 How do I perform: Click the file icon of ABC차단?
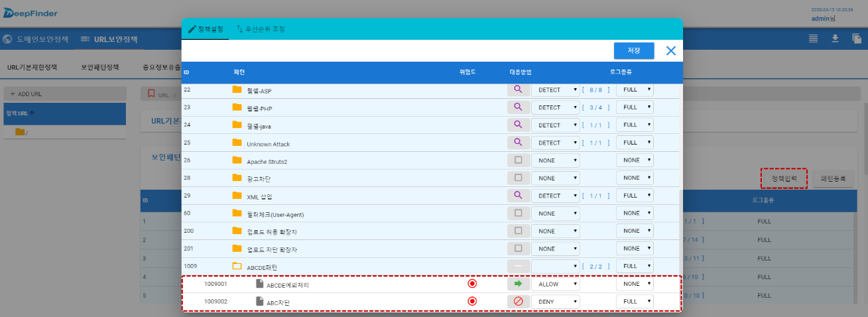click(x=260, y=302)
